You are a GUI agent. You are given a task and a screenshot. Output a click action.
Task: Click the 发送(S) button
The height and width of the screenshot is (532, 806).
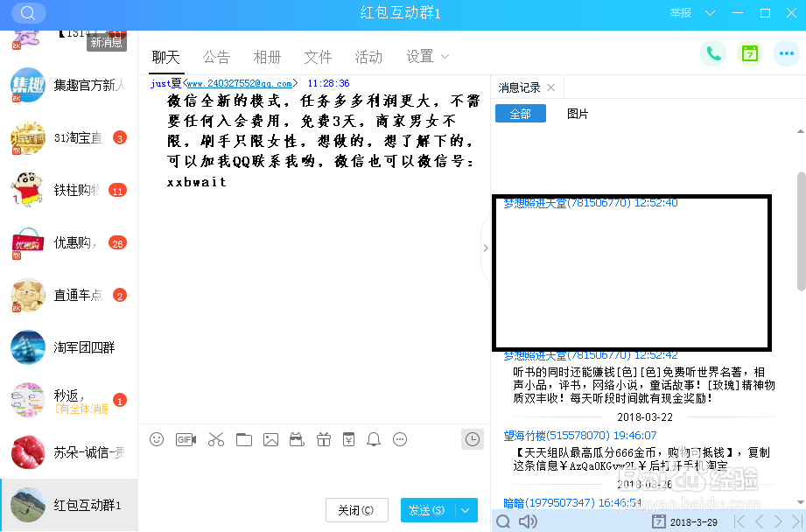click(x=427, y=510)
